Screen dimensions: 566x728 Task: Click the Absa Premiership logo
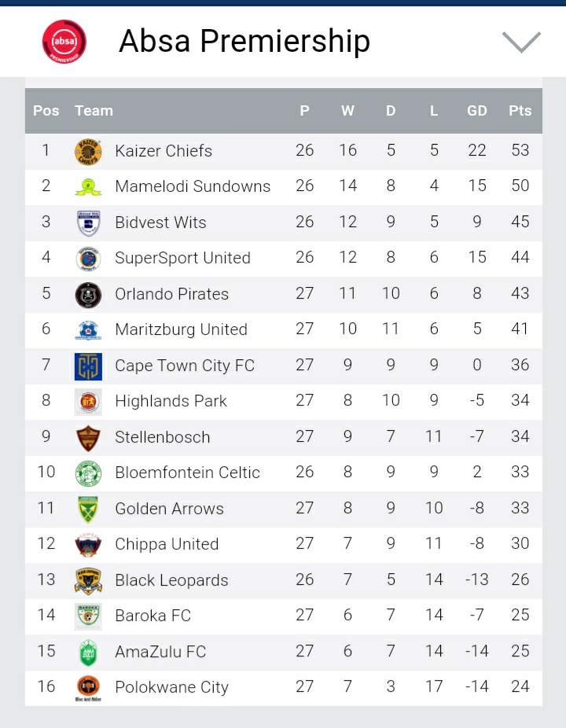(x=64, y=42)
